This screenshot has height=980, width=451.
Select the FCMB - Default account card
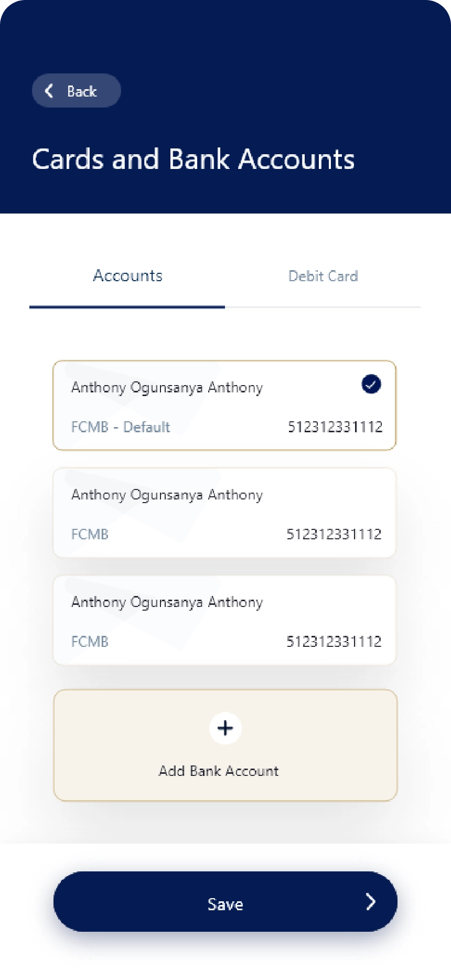point(224,406)
